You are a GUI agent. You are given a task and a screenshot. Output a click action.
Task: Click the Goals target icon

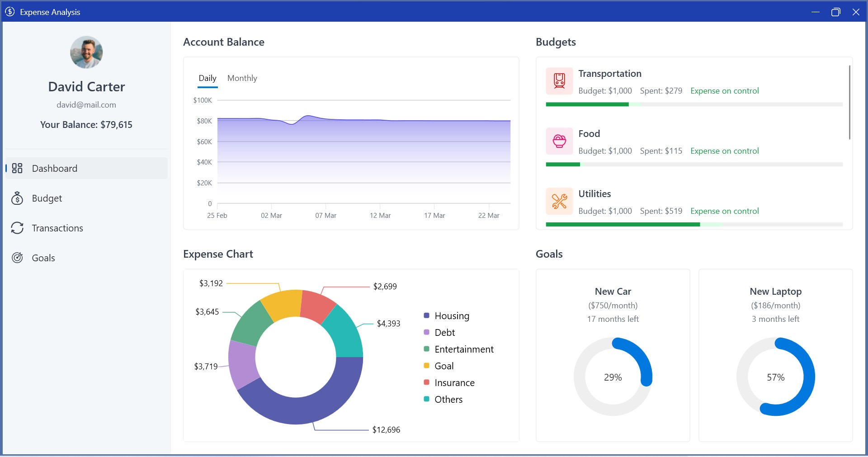(17, 258)
